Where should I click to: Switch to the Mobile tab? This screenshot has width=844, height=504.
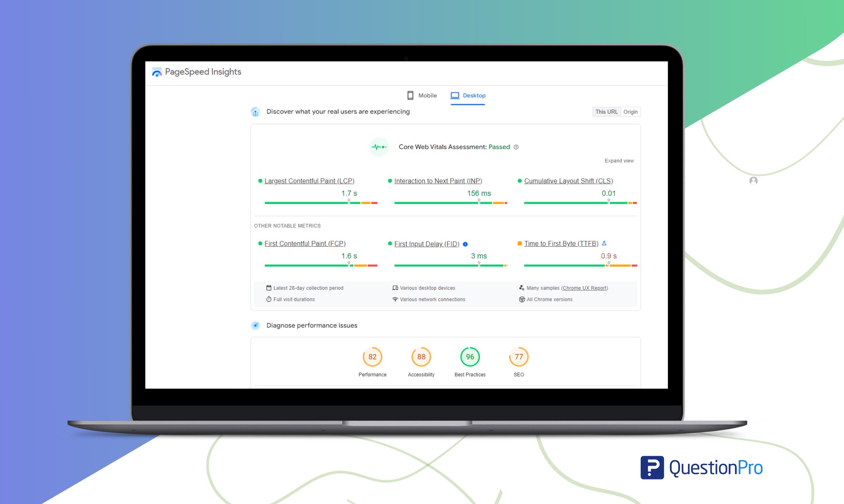422,95
